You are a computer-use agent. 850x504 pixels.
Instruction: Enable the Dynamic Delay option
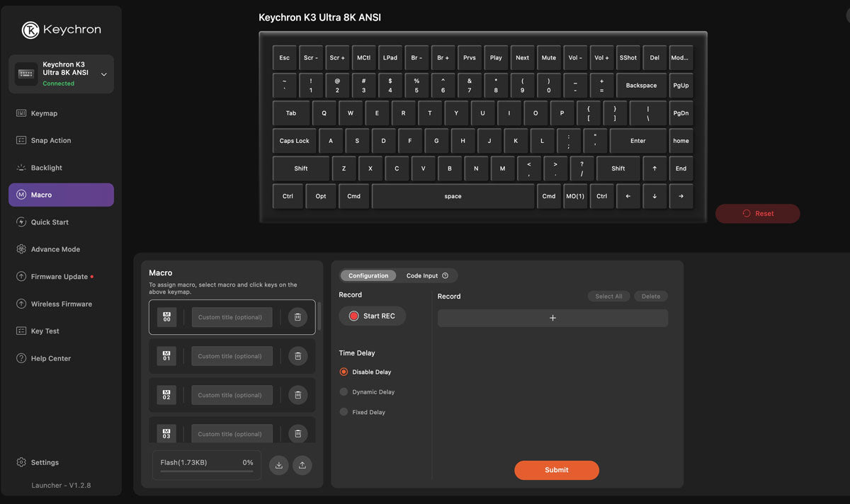[344, 391]
